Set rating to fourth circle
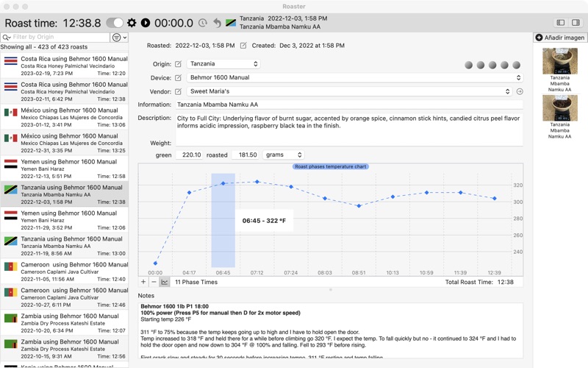Screen dimensions: 588x368 (504, 65)
